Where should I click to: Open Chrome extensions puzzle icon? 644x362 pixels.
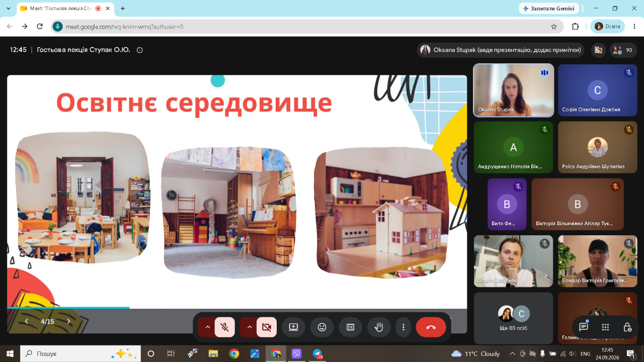coord(576,27)
